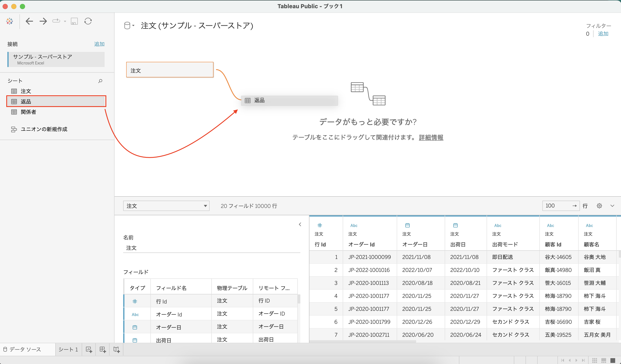Click ユニオンの新規作成 to create a union
Screen dimensions: 621x364
click(44, 129)
